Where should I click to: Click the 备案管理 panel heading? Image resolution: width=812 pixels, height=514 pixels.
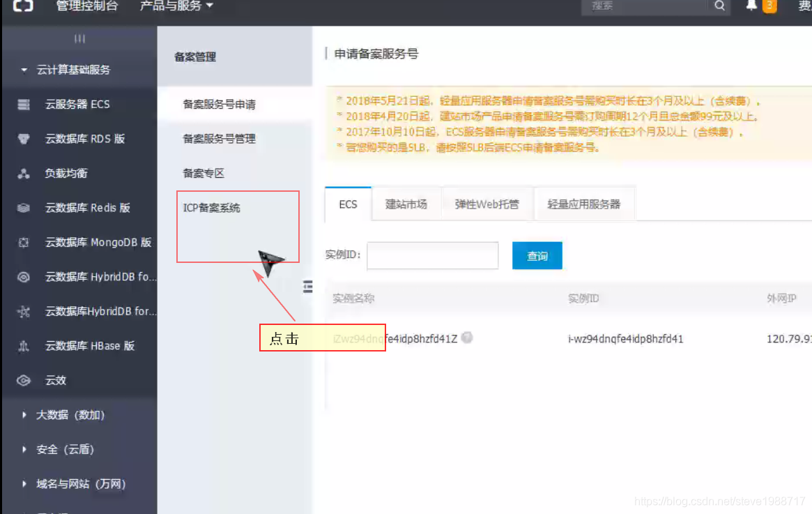tap(195, 56)
